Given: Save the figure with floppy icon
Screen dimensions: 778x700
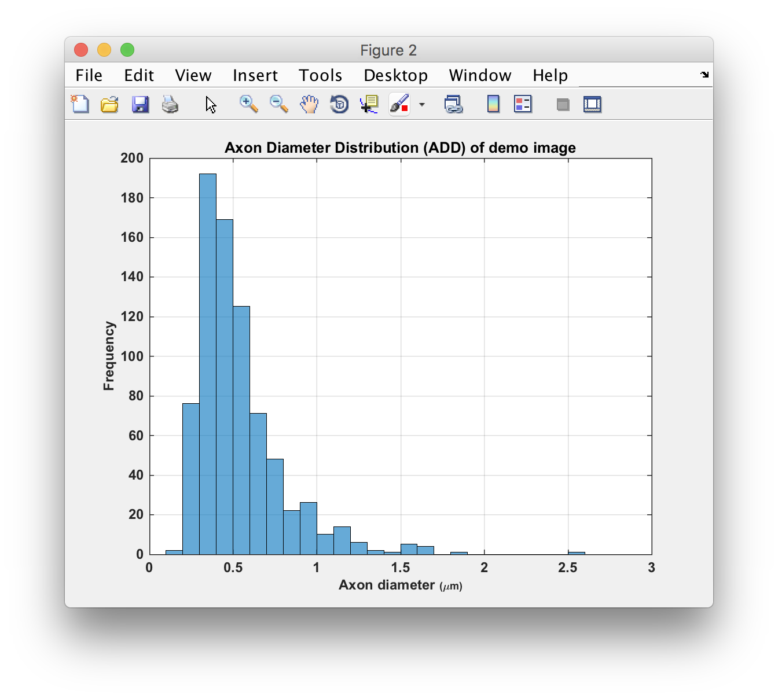Looking at the screenshot, I should [x=140, y=104].
